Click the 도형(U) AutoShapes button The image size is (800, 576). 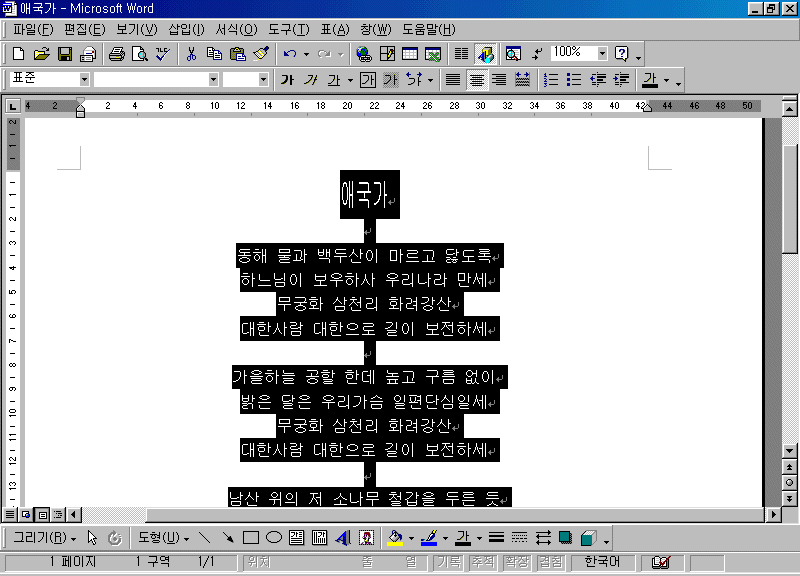(163, 538)
